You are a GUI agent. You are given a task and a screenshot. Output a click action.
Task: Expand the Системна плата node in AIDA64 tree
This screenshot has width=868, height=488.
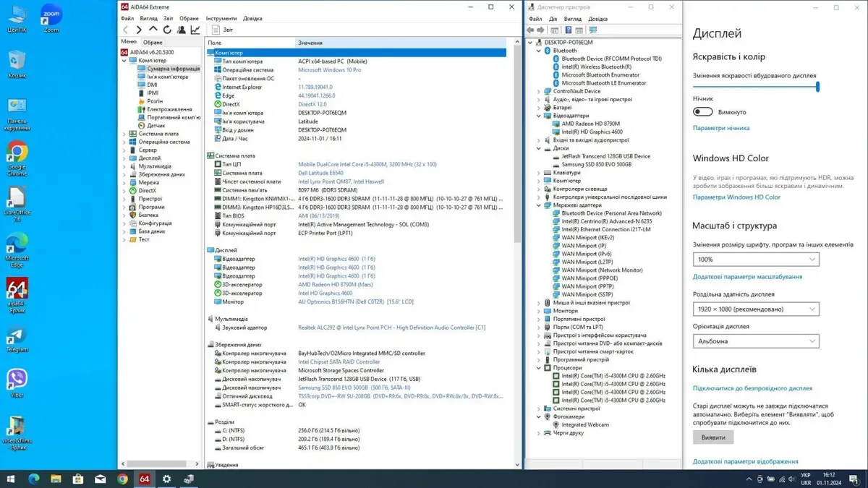[x=124, y=134]
